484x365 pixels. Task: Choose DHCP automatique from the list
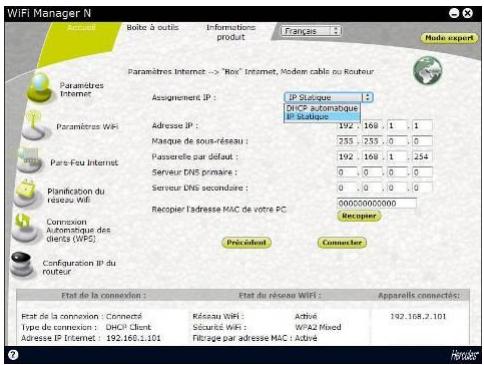(x=322, y=108)
